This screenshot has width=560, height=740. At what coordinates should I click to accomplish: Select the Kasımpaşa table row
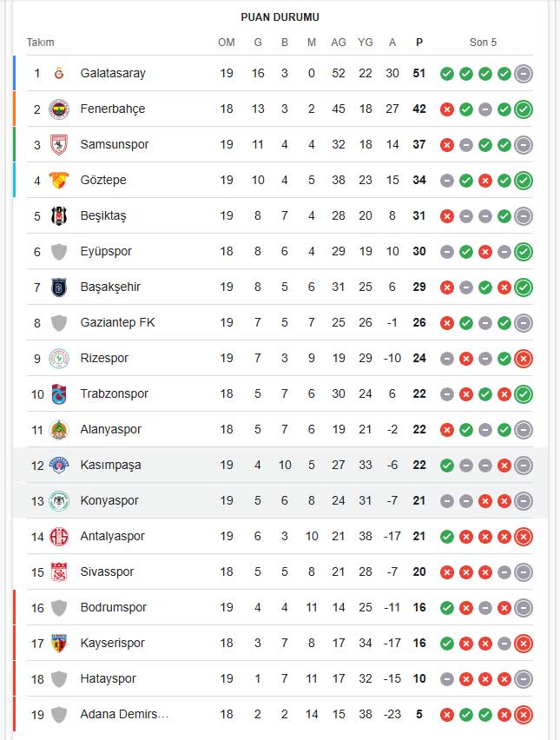pos(280,465)
